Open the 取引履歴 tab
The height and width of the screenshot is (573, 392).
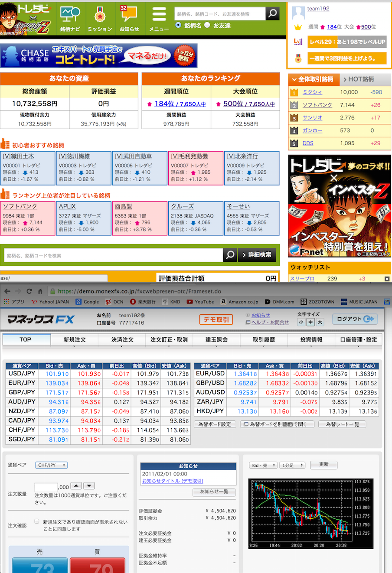click(x=264, y=339)
